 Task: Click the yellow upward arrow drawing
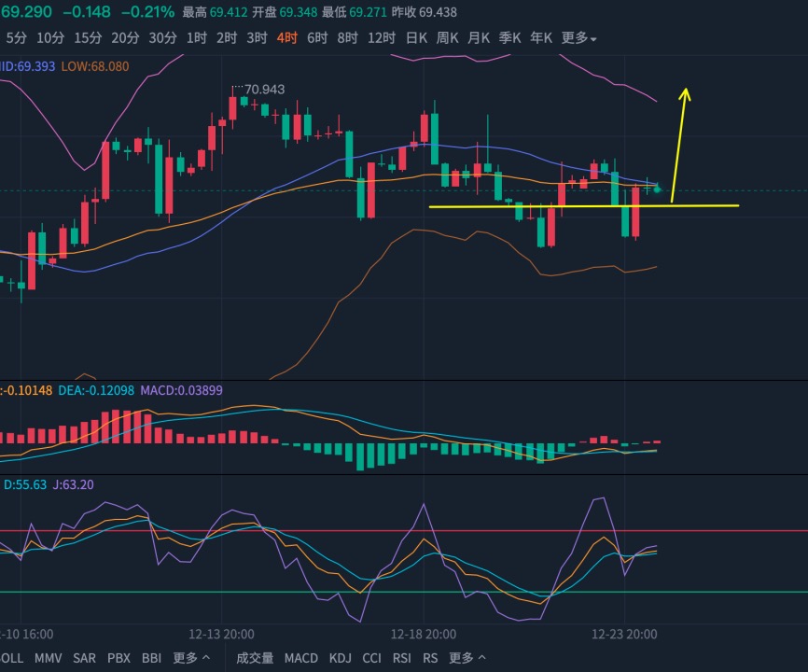tap(679, 146)
